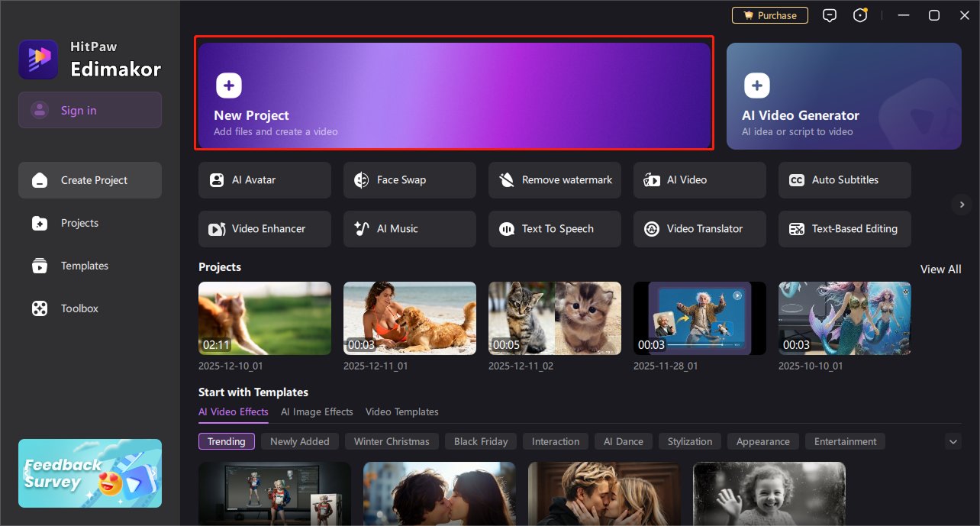Open the AI Video Generator plus icon
This screenshot has height=526, width=980.
(757, 86)
